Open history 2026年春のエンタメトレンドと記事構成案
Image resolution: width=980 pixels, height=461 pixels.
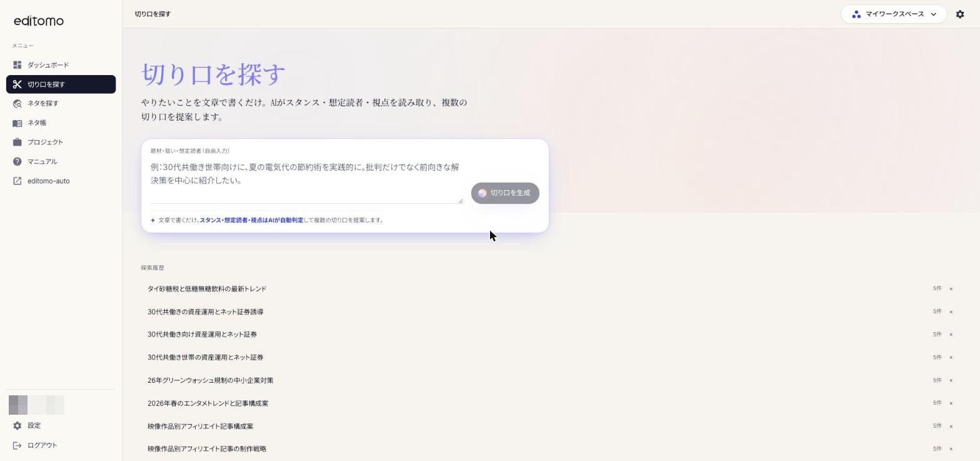[208, 403]
